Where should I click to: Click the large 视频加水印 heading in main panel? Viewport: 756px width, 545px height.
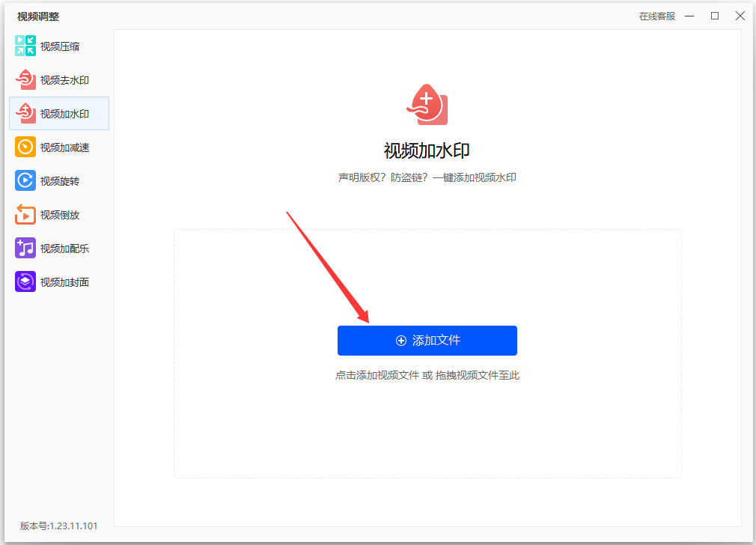[427, 151]
